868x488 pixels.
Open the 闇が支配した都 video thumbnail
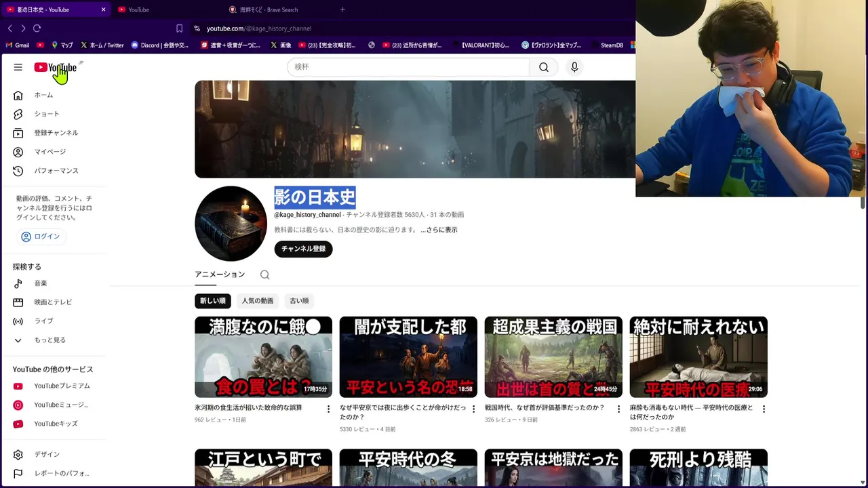[x=408, y=357]
